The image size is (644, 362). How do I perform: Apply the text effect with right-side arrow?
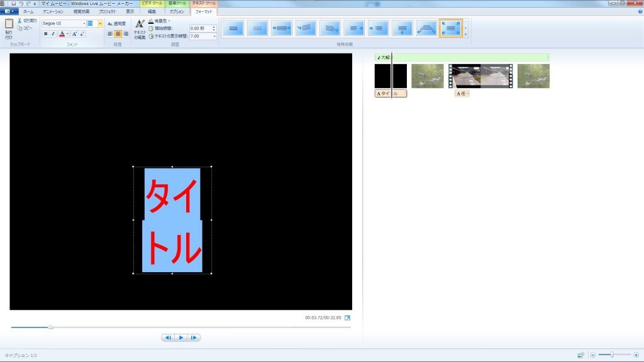point(354,28)
